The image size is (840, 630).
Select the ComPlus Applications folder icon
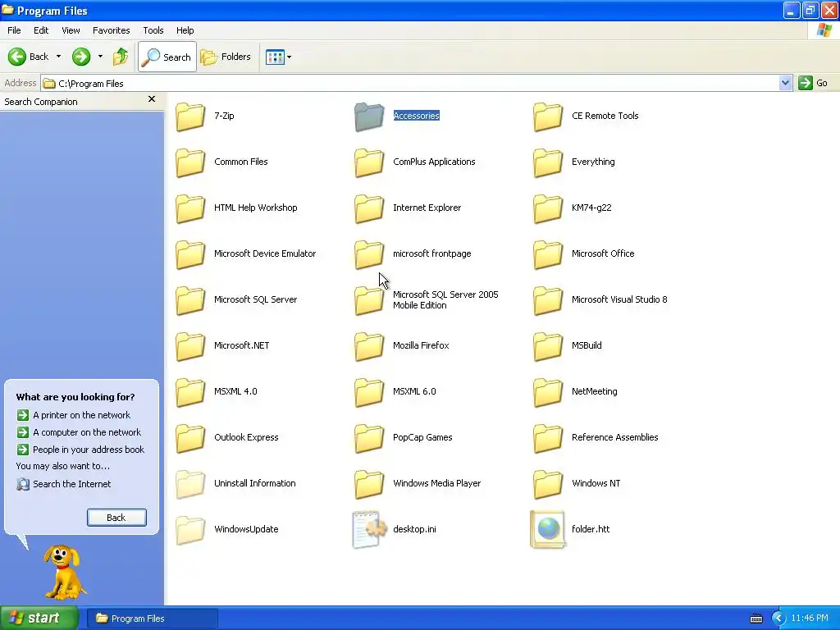(369, 162)
